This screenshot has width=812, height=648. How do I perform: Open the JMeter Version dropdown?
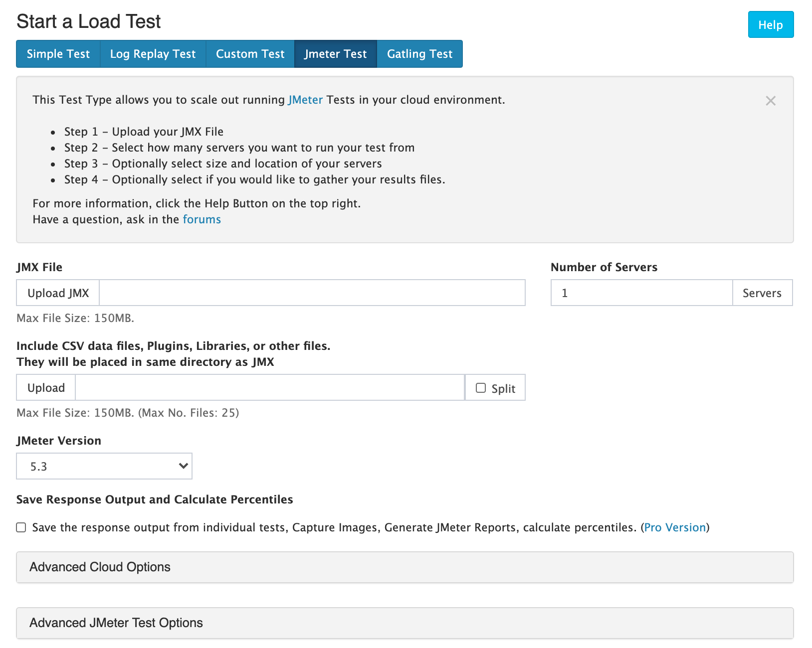pyautogui.click(x=104, y=466)
